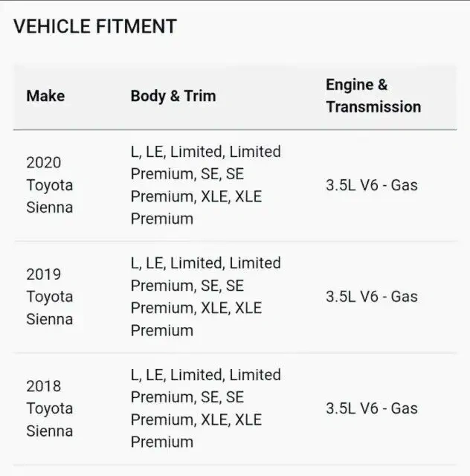Click the VEHICLE FITMENT heading
This screenshot has width=470, height=476.
[x=94, y=27]
